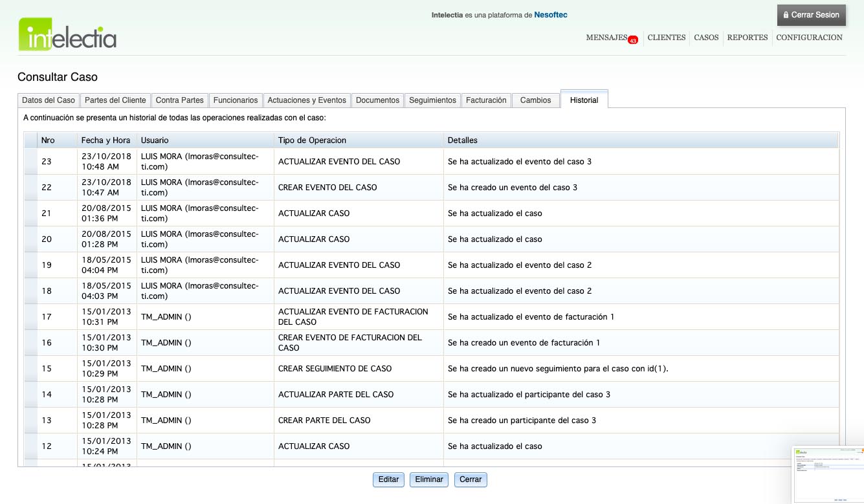This screenshot has height=504, width=864.
Task: Click the Cerrar Sesion logout button
Action: pyautogui.click(x=810, y=15)
